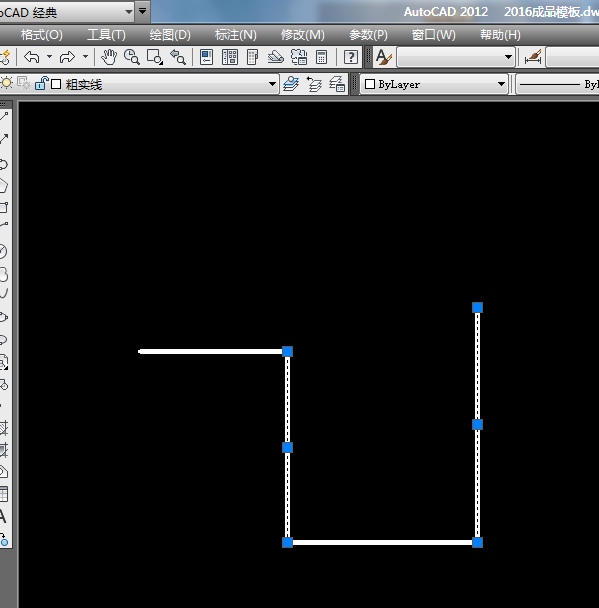Viewport: 599px width, 608px height.
Task: Select the Multiline Text tool
Action: point(3,516)
